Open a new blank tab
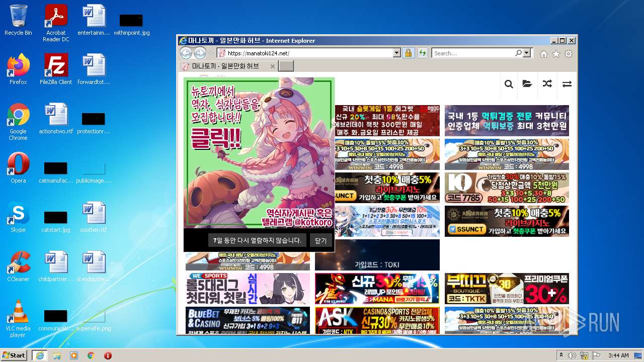This screenshot has width=644, height=362. coord(286,66)
